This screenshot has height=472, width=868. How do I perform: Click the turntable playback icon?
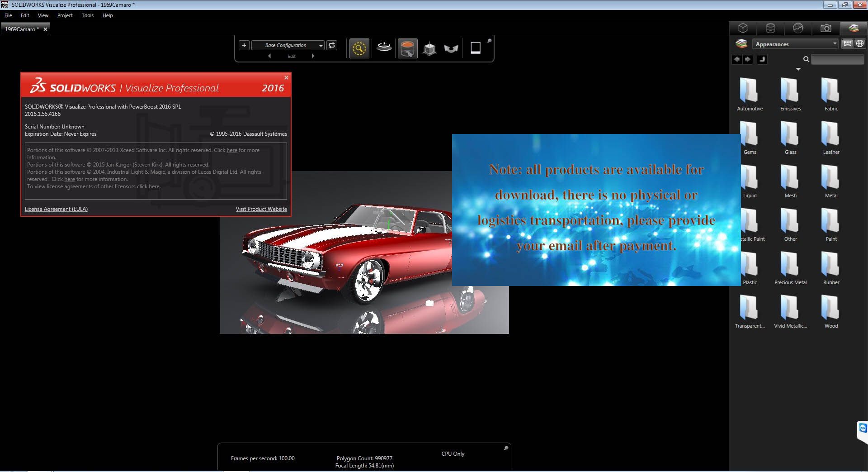click(x=384, y=47)
